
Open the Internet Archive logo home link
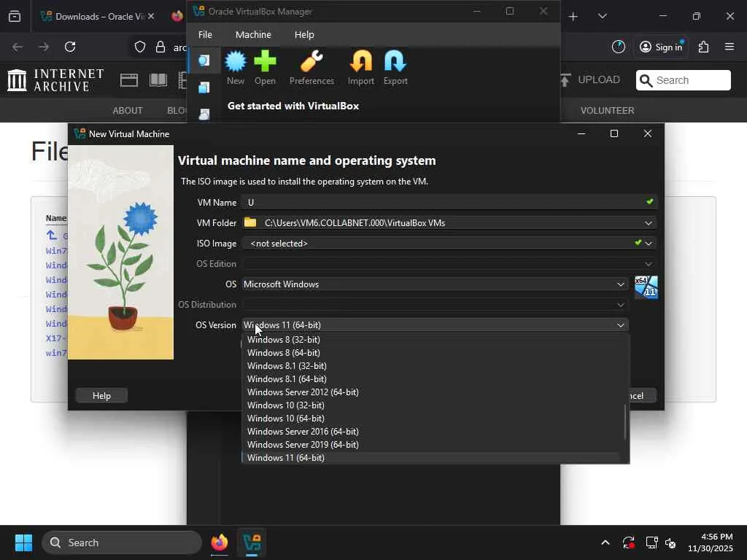pos(55,80)
